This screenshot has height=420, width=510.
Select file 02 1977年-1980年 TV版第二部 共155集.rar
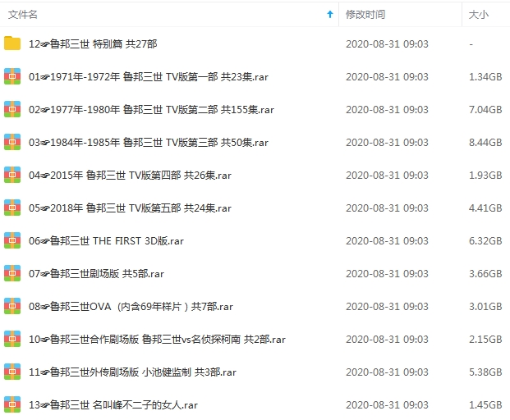click(151, 109)
